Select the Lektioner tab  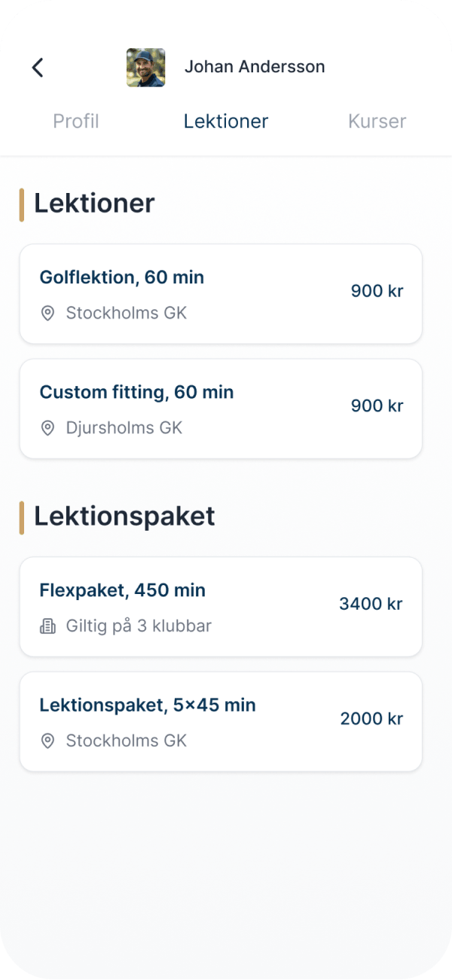point(225,121)
